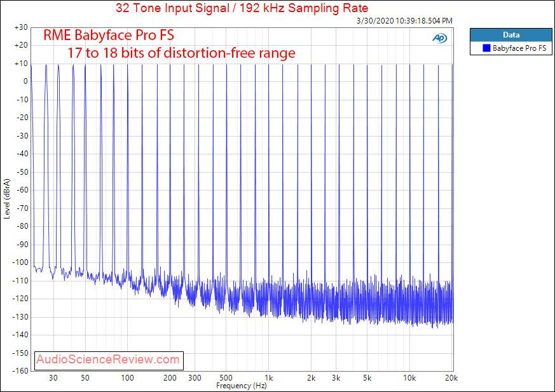
Task: Click the -110 tick label on the level axis
Action: (x=20, y=281)
